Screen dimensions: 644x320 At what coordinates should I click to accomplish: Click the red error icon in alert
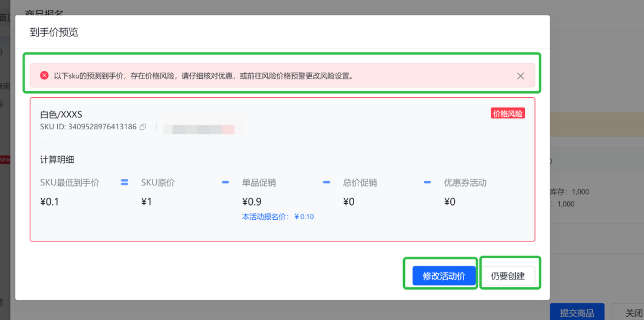click(44, 76)
